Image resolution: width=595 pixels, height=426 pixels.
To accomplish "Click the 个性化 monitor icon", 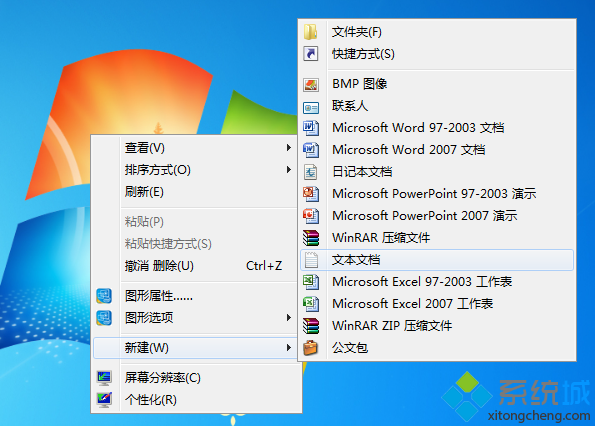I will pyautogui.click(x=104, y=399).
